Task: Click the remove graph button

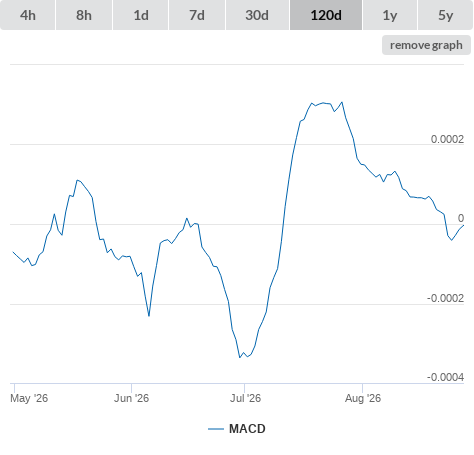Action: point(426,45)
